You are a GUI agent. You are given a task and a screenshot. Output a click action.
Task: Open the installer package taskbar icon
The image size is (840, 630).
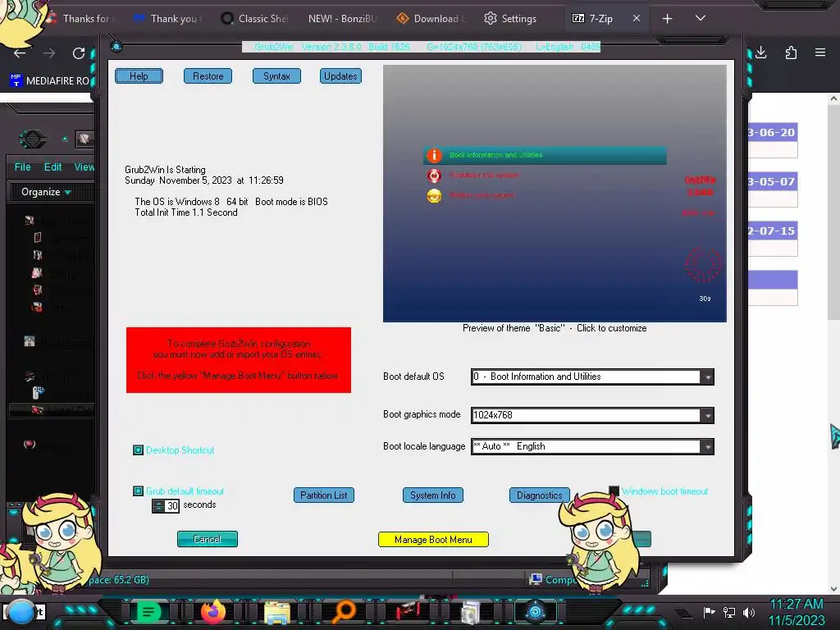(x=470, y=613)
